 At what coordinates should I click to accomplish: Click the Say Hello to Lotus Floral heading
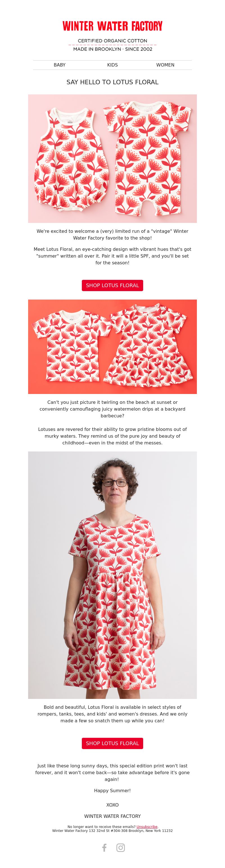112,82
